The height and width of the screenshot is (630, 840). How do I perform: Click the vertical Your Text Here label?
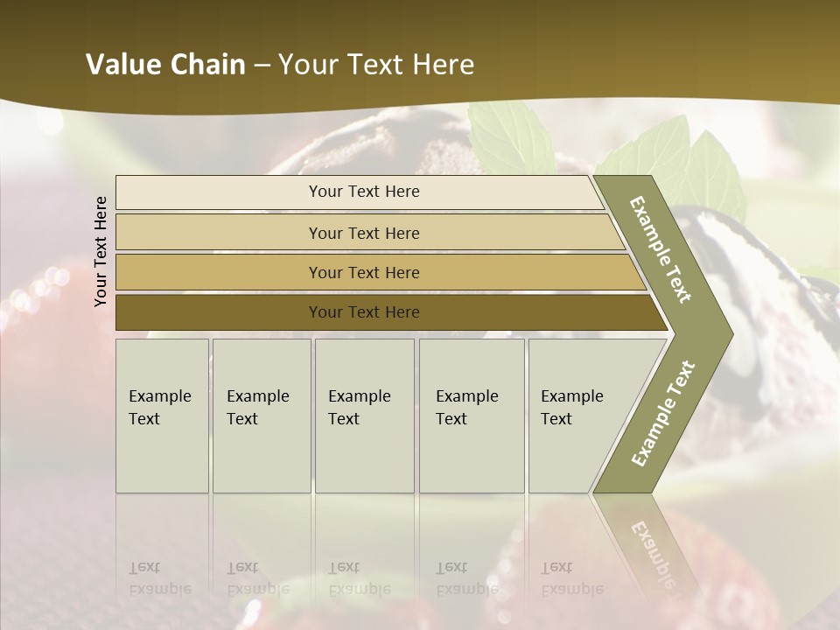pos(101,251)
